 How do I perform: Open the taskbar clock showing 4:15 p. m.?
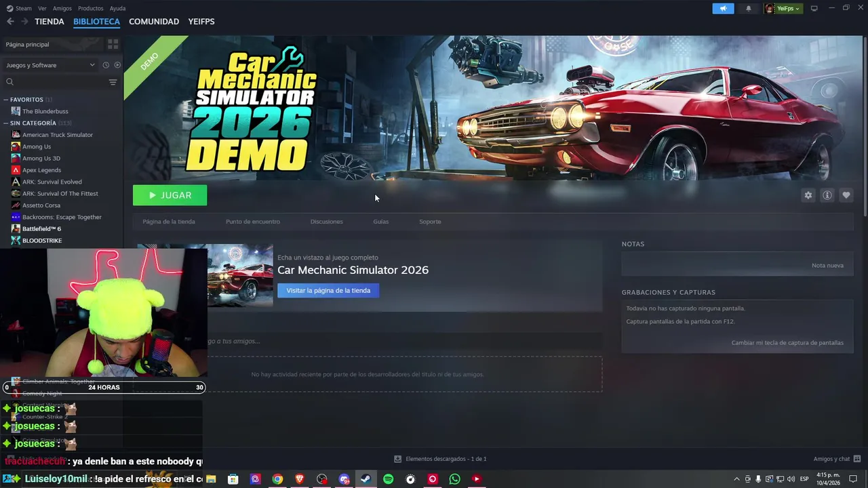(828, 479)
